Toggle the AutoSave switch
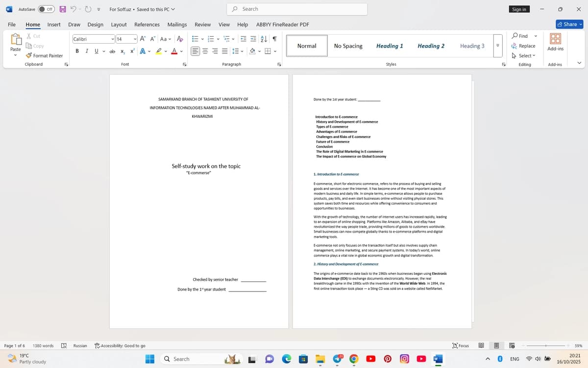Image resolution: width=588 pixels, height=368 pixels. [x=46, y=9]
